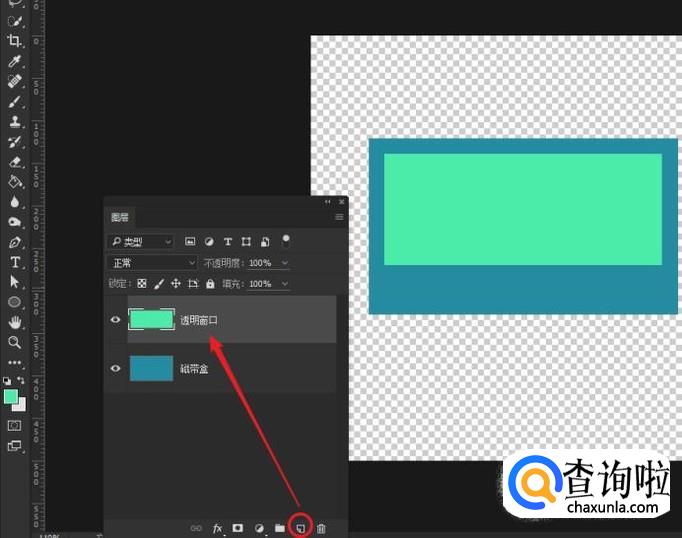682x538 pixels.
Task: Select the History Brush tool
Action: click(14, 141)
